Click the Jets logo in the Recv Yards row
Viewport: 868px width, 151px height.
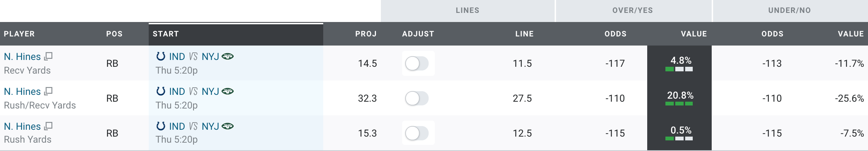click(228, 57)
